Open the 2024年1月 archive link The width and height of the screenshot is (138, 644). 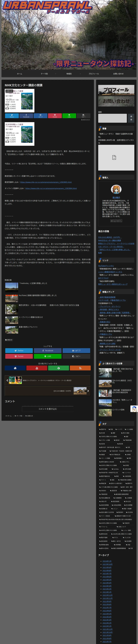107,561
